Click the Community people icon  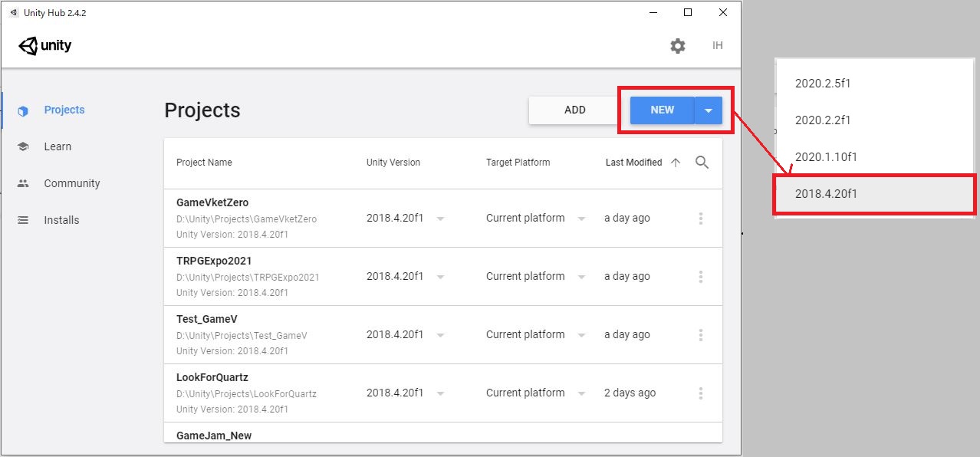click(23, 184)
